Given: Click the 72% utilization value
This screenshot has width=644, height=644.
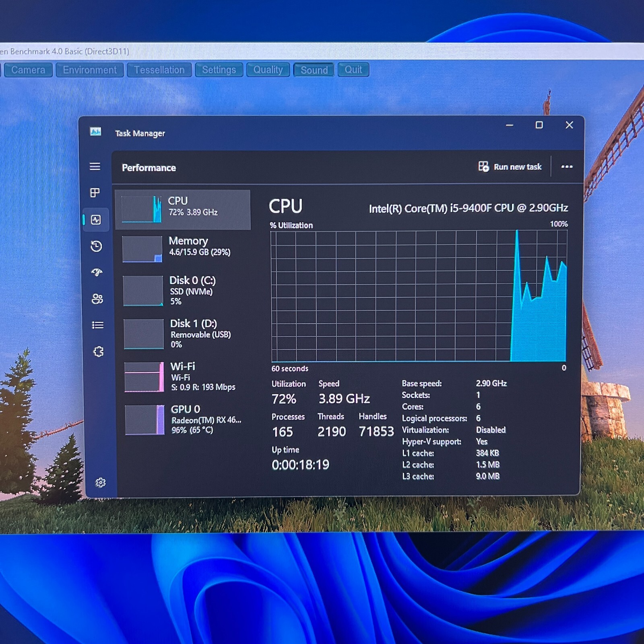Looking at the screenshot, I should coord(284,399).
